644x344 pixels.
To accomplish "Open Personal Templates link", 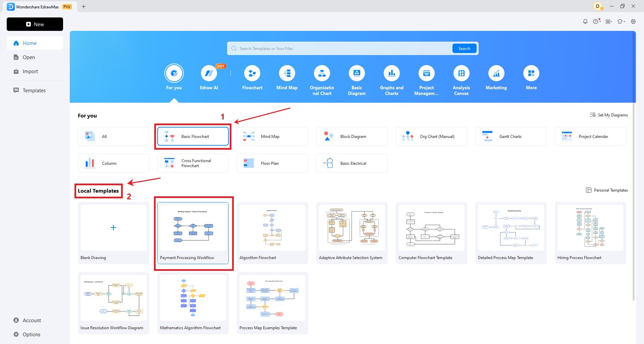I will [x=607, y=190].
